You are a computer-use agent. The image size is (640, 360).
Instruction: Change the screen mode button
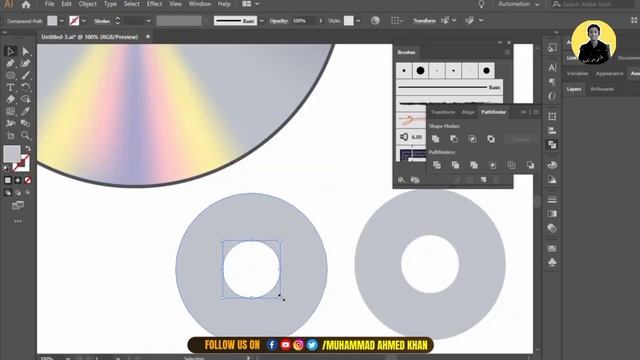click(x=18, y=205)
